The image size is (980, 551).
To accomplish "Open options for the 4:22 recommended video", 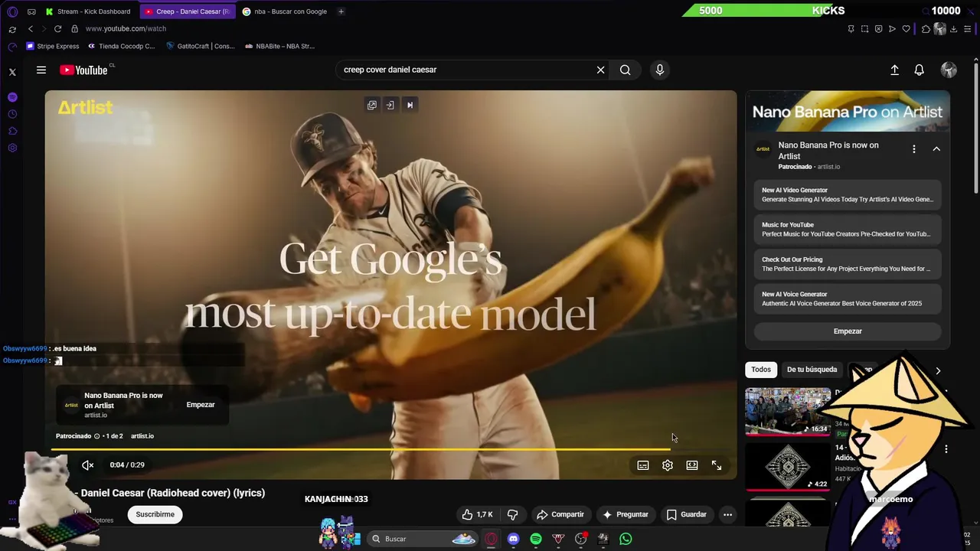I will pos(946,449).
